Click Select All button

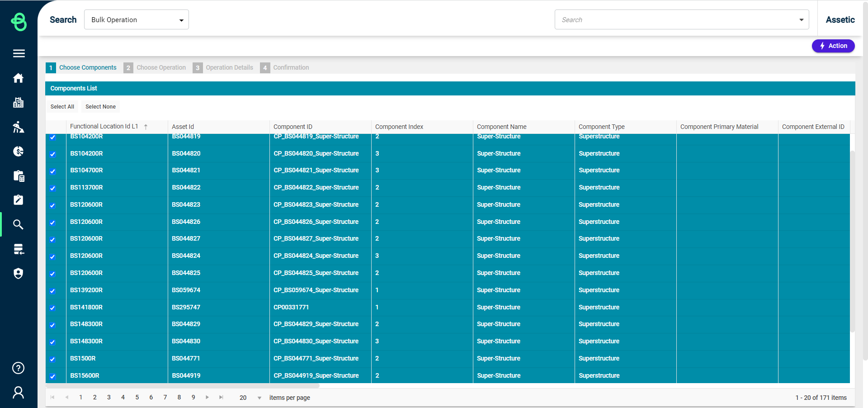coord(62,107)
